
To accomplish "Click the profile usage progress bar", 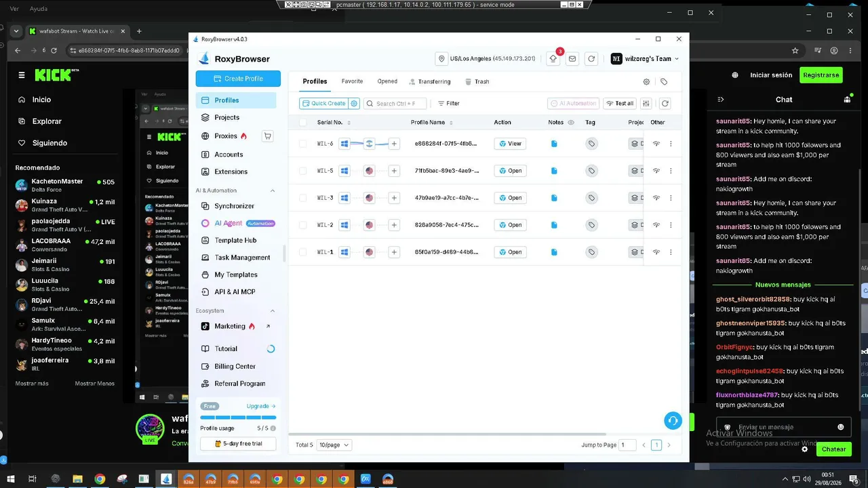I will 238,418.
